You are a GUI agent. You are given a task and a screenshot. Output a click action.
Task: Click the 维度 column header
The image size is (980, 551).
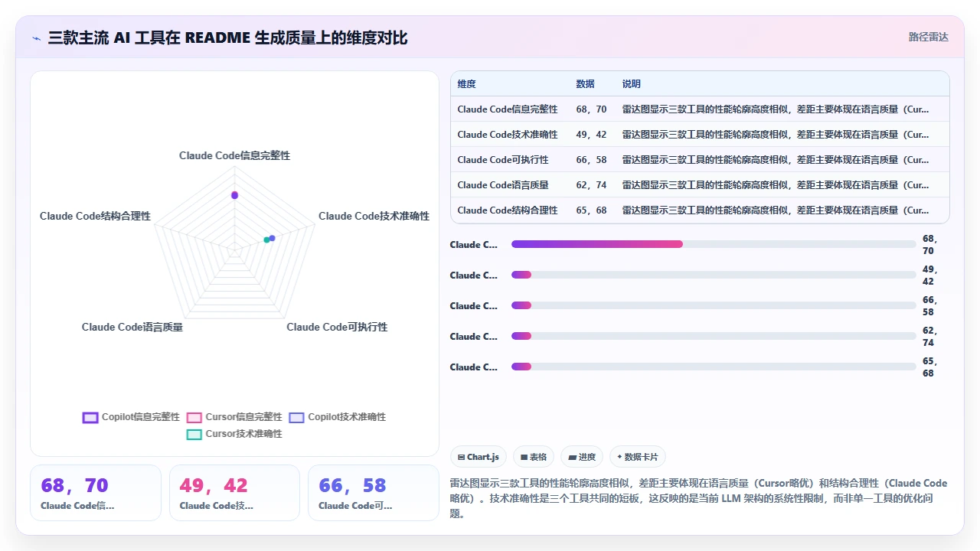[466, 84]
